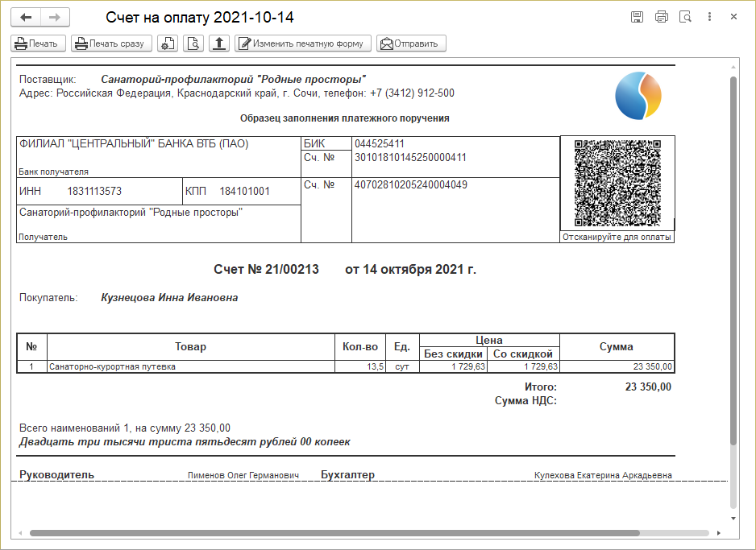This screenshot has height=550, width=756.
Task: Click Сумма column header
Action: pos(617,347)
